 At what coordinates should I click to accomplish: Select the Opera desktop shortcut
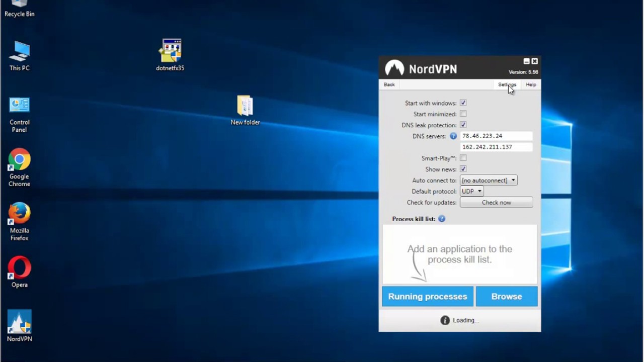(x=19, y=272)
